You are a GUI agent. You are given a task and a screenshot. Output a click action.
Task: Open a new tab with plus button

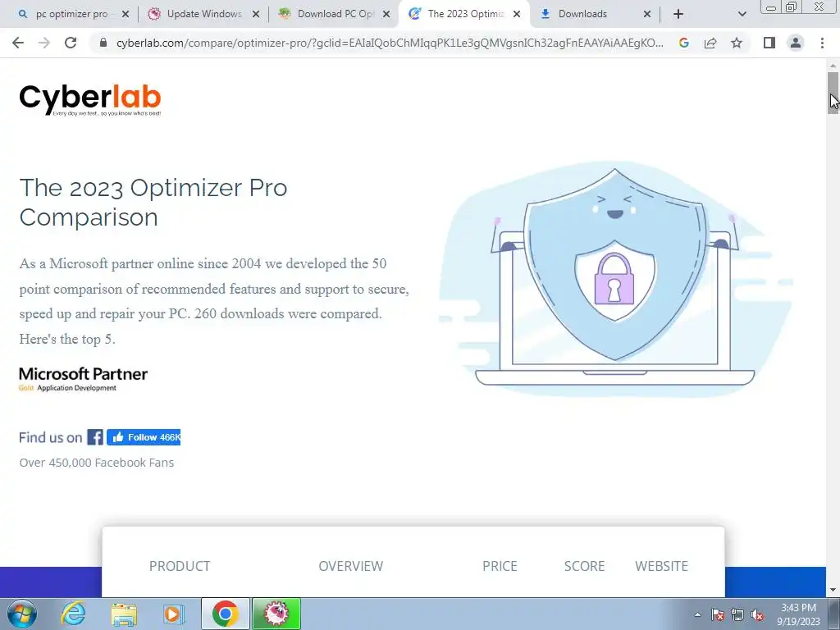(x=678, y=14)
